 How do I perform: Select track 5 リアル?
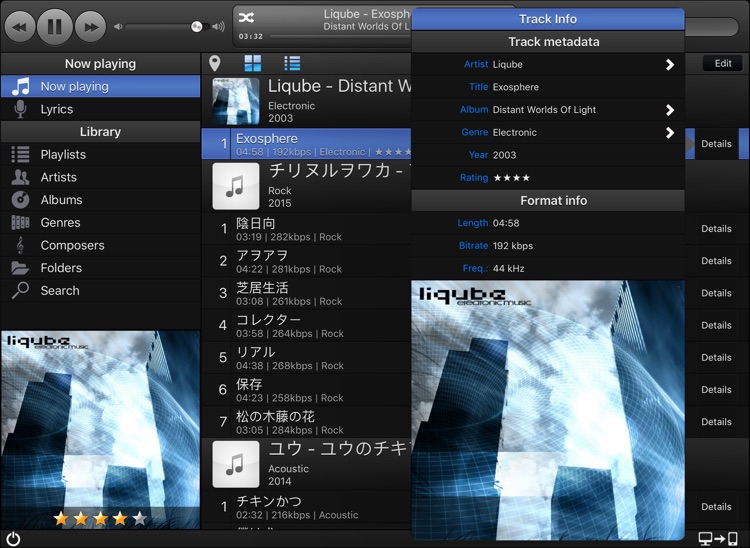coord(306,358)
